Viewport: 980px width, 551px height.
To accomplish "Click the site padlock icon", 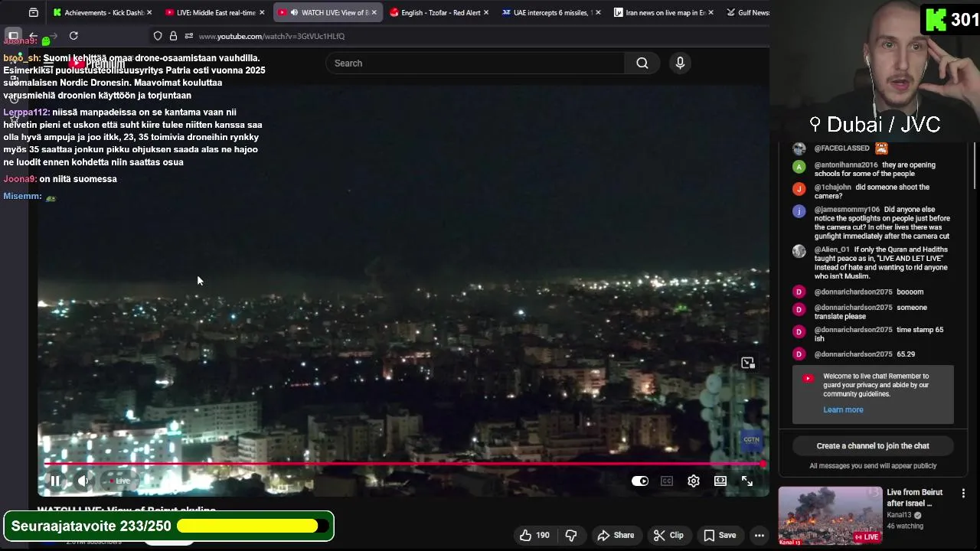I will tap(173, 36).
